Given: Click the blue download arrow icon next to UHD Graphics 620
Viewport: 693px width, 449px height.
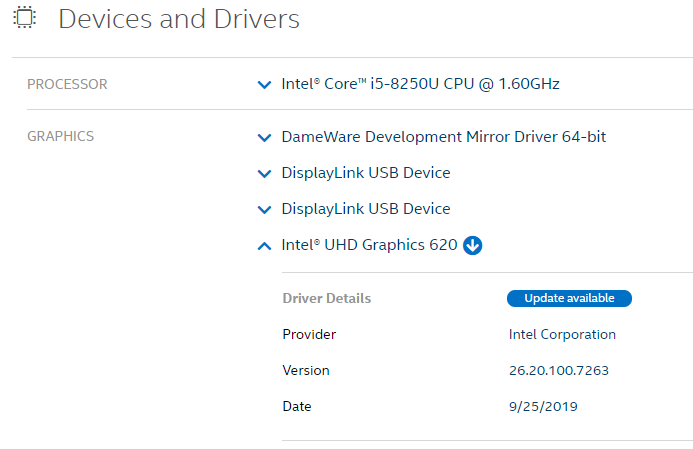Looking at the screenshot, I should pos(472,245).
